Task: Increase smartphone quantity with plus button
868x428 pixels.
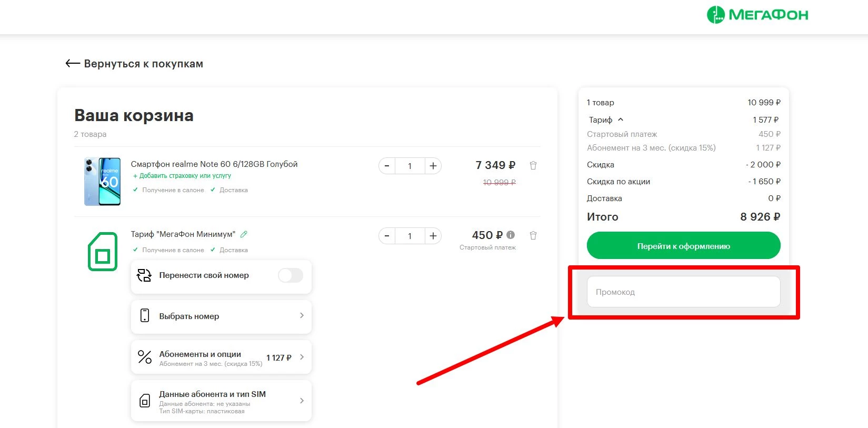Action: [433, 166]
